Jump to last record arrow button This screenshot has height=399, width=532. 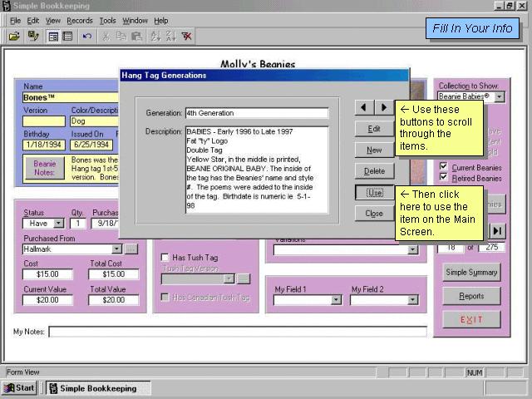click(x=497, y=231)
